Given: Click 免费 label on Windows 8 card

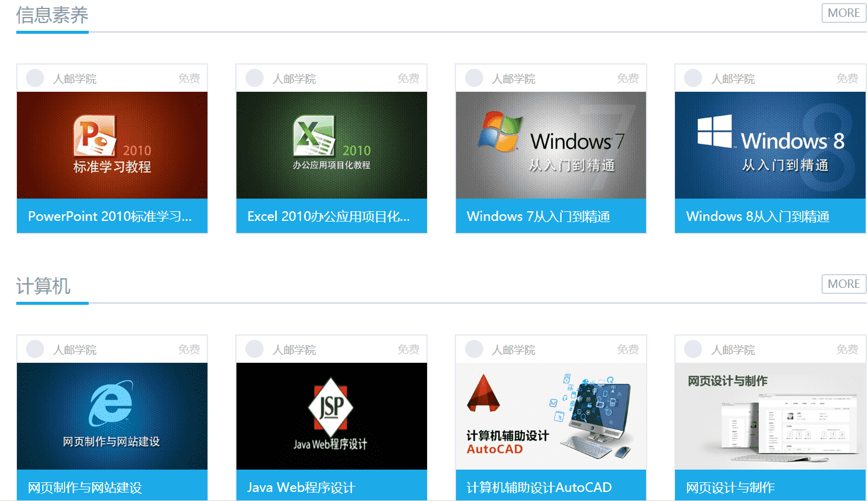Looking at the screenshot, I should click(x=847, y=78).
